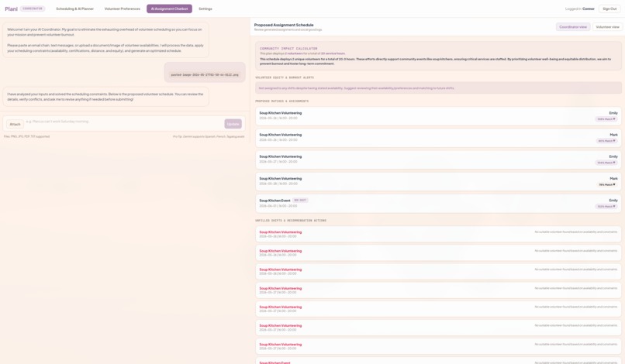Screen dimensions: 625x364
Task: Click the Proposed Matches & Assignments heading
Action: pyautogui.click(x=281, y=101)
